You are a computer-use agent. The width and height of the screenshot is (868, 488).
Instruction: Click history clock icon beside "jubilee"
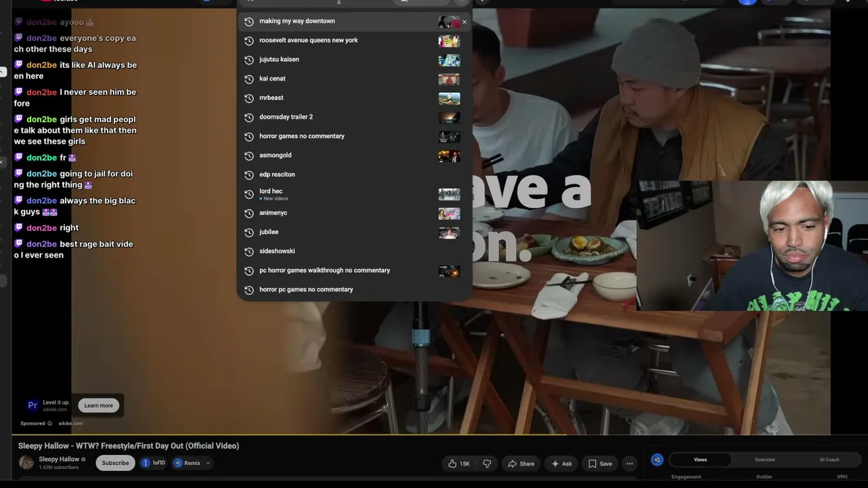click(x=249, y=232)
